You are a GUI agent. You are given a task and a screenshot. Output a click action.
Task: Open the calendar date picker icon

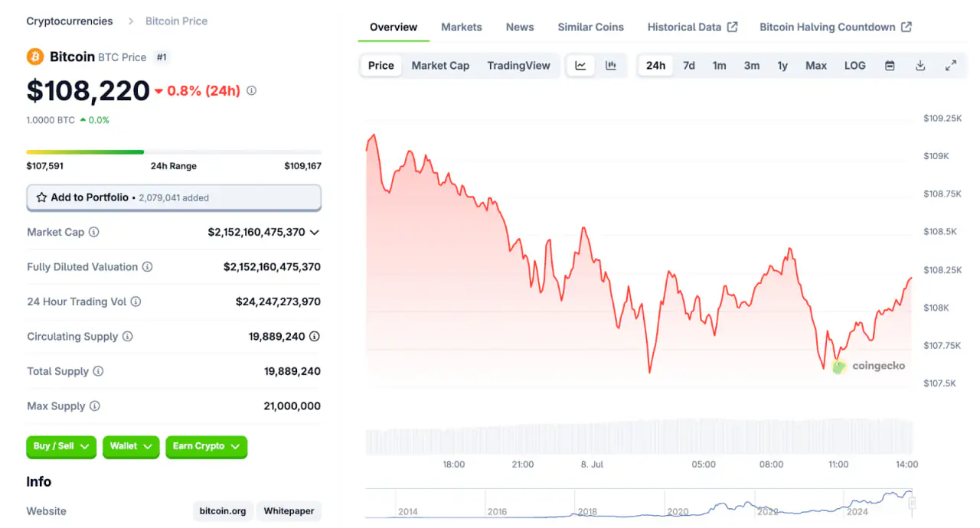[x=890, y=66]
